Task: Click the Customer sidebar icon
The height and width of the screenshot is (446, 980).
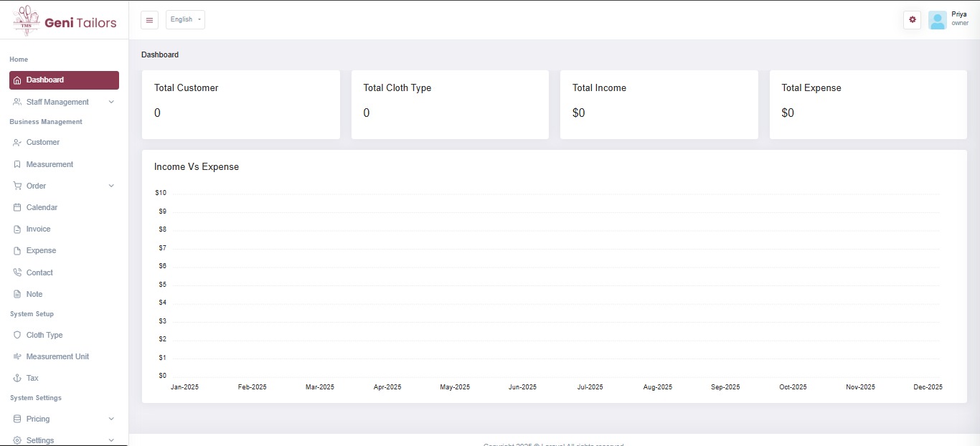Action: pos(17,143)
